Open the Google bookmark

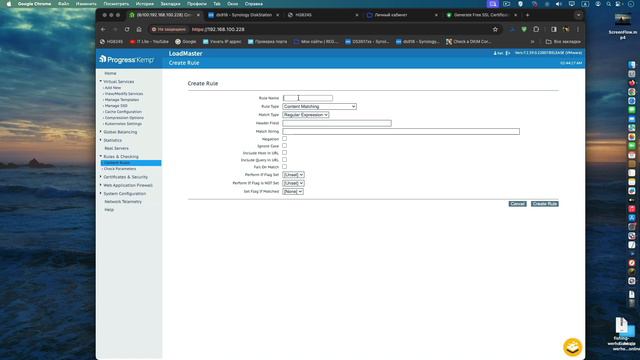[x=186, y=42]
